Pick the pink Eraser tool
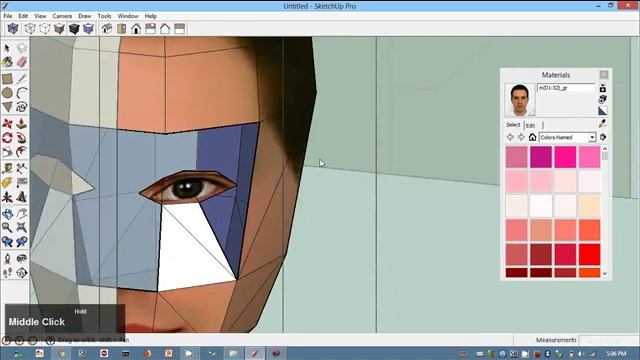Image resolution: width=640 pixels, height=360 pixels. (x=22, y=62)
